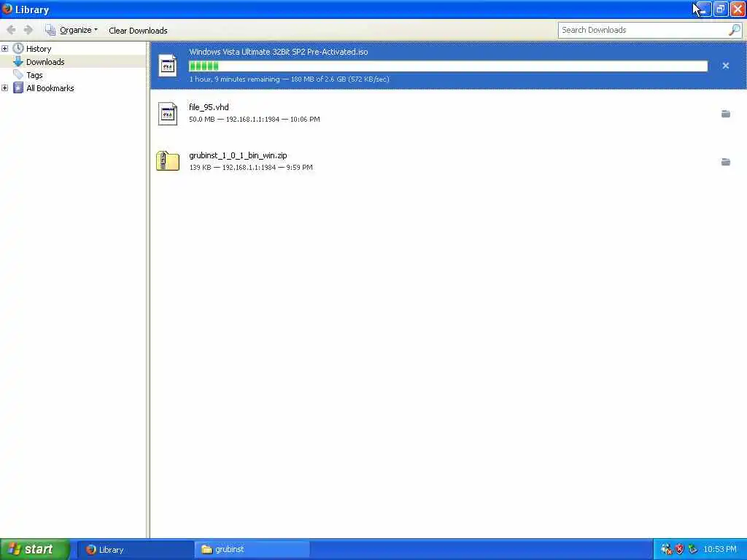Restore down the Library window
The width and height of the screenshot is (747, 560).
720,9
